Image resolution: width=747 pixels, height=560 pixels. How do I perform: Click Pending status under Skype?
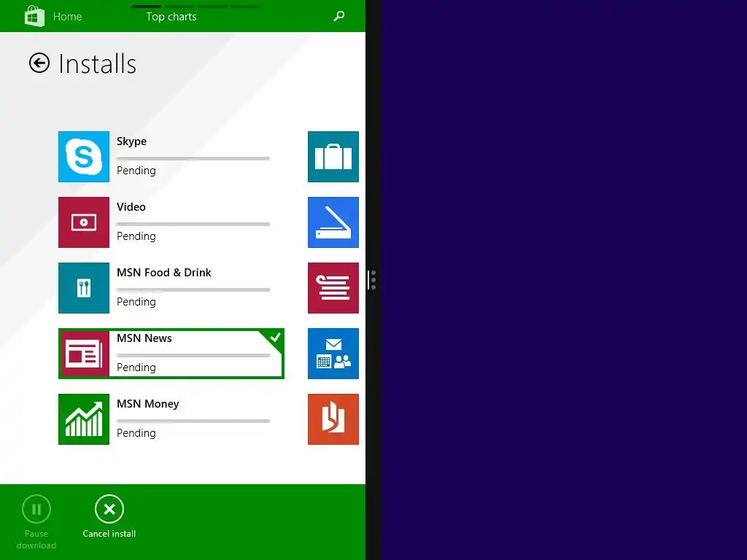point(136,171)
